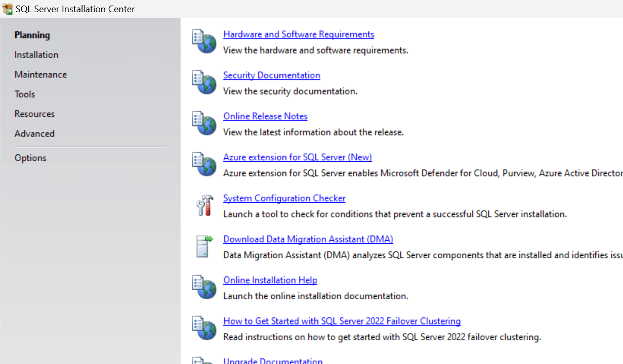Open the Options category
This screenshot has height=364, width=623.
(30, 158)
